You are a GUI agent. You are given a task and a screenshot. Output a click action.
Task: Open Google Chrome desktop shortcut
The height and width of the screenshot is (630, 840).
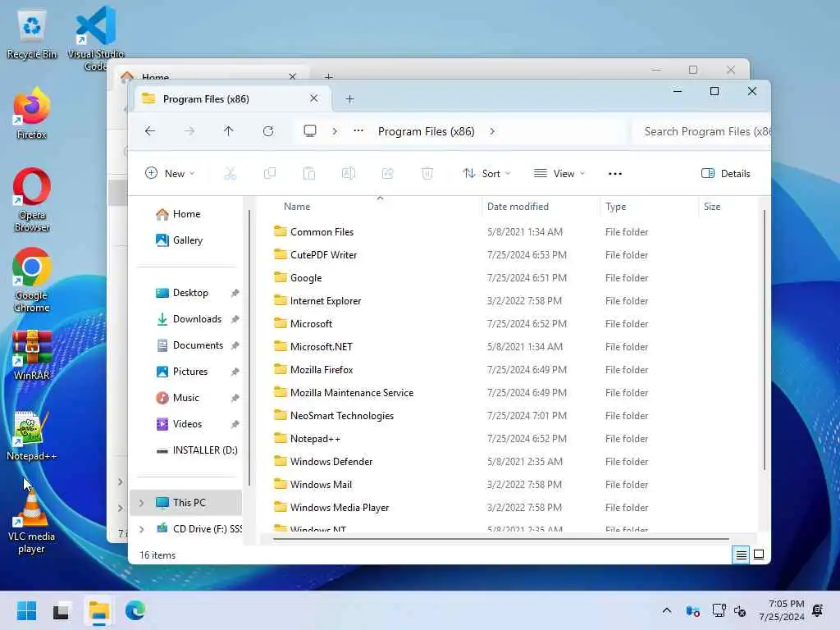(32, 281)
